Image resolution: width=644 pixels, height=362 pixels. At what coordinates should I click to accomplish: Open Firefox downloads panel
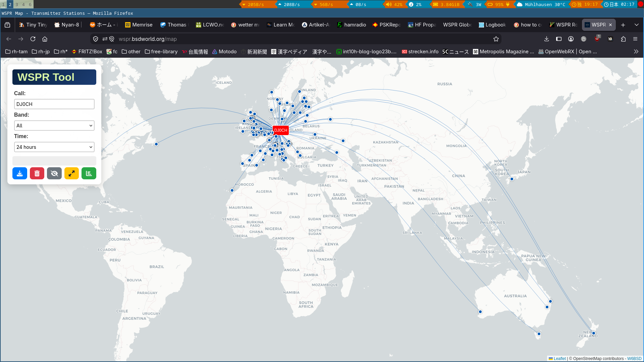click(546, 39)
